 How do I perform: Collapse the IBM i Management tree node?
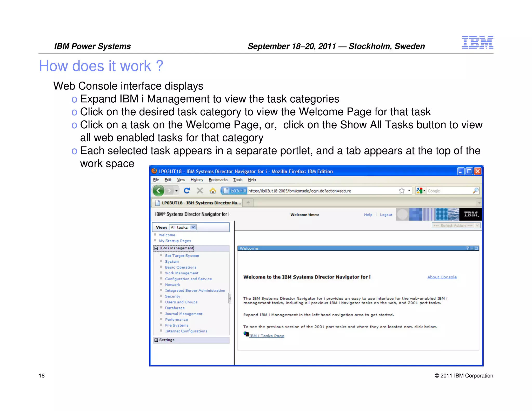click(x=156, y=248)
